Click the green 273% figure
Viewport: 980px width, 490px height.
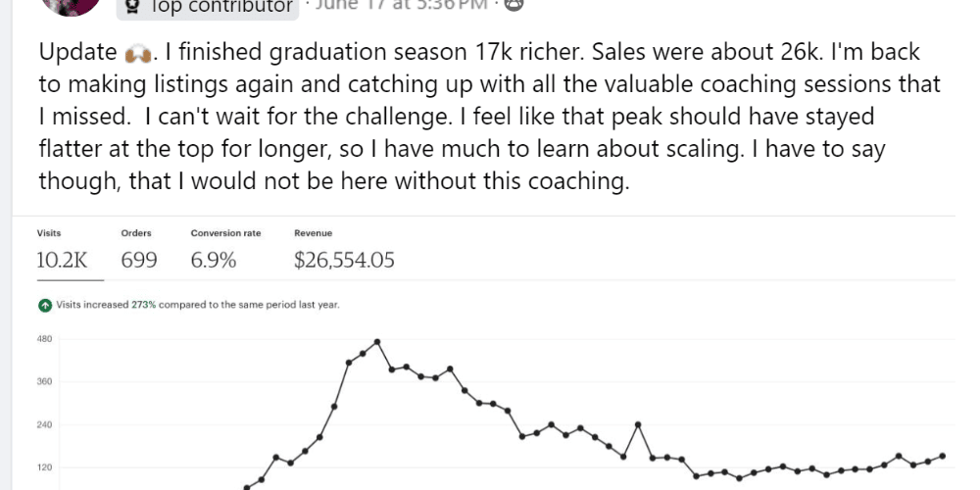pos(142,305)
